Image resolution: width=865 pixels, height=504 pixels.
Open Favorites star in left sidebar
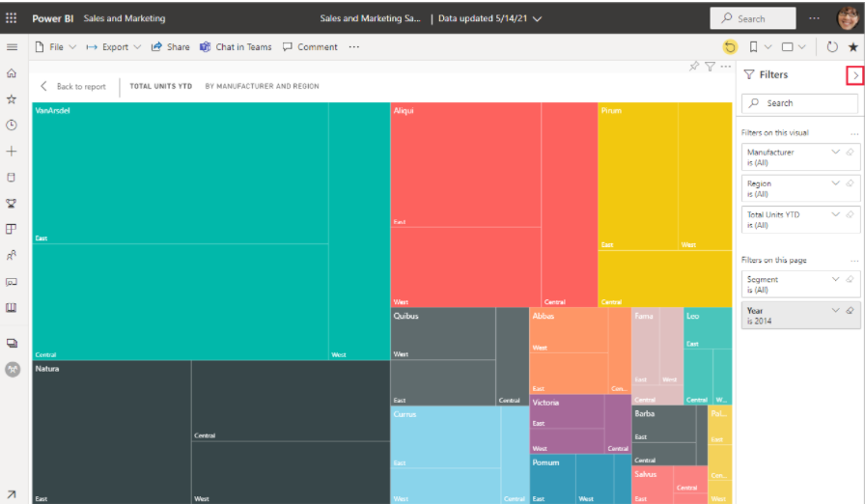pos(12,99)
